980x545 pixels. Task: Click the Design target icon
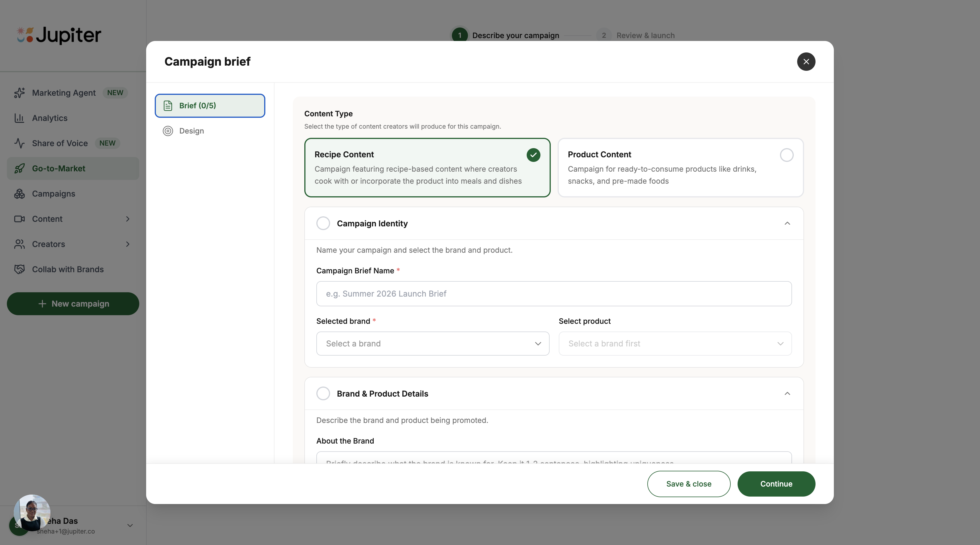168,131
